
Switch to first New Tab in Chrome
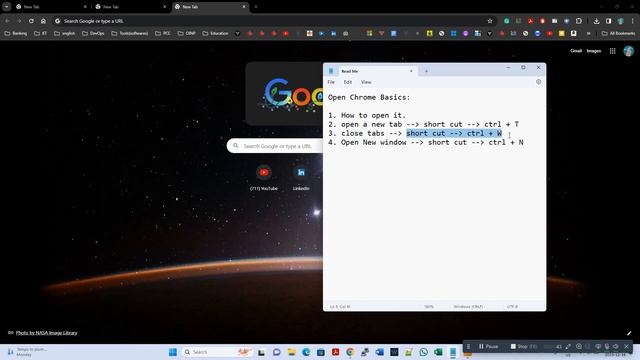click(50, 7)
